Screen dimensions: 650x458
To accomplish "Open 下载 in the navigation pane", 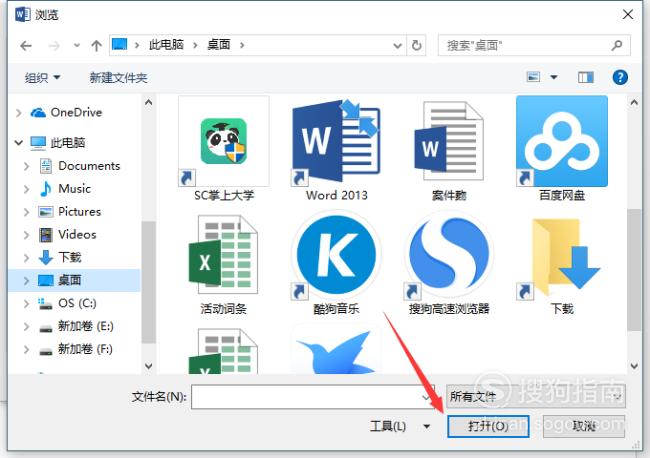I will [60, 257].
